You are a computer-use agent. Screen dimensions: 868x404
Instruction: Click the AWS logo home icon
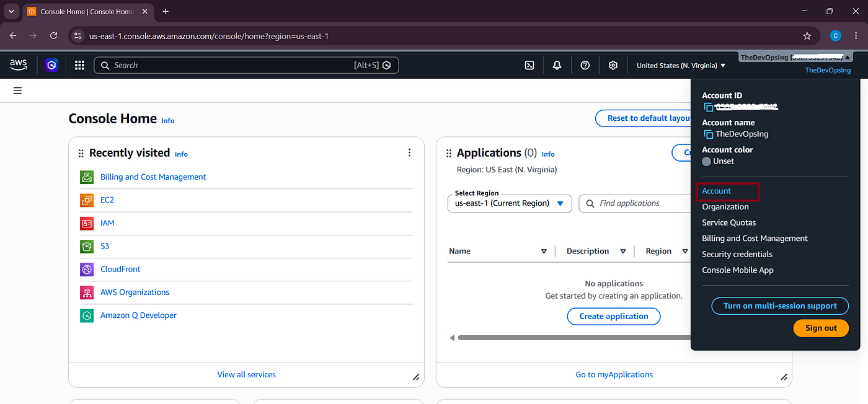(18, 64)
